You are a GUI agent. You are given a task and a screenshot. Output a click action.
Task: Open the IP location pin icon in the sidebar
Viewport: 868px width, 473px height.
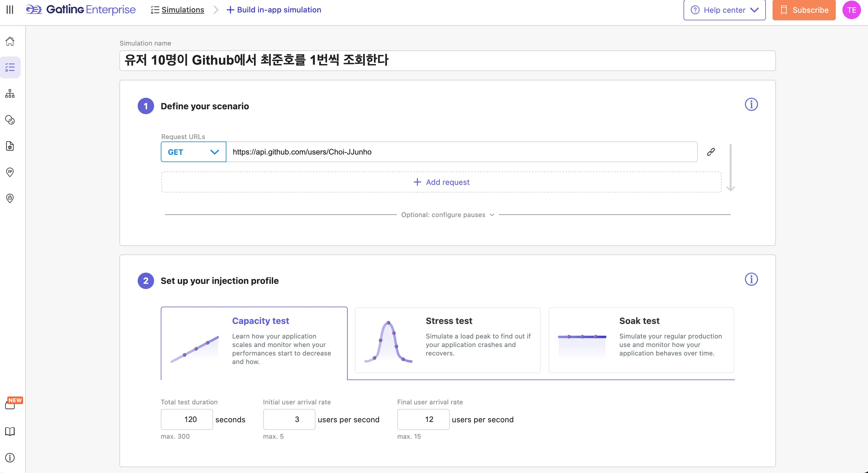(10, 172)
